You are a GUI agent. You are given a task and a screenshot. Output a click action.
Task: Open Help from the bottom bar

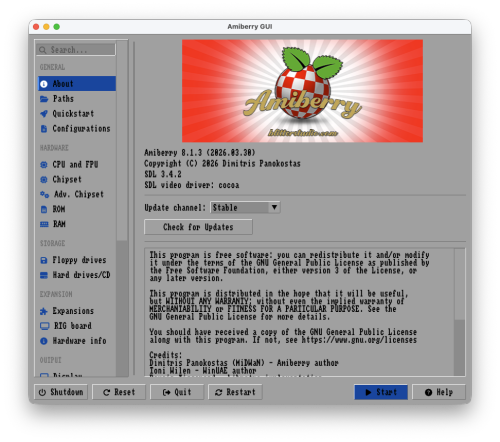coord(439,392)
